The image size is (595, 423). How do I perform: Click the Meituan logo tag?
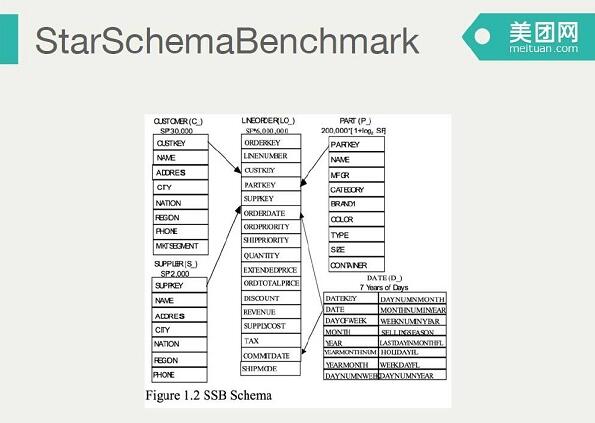pos(528,37)
